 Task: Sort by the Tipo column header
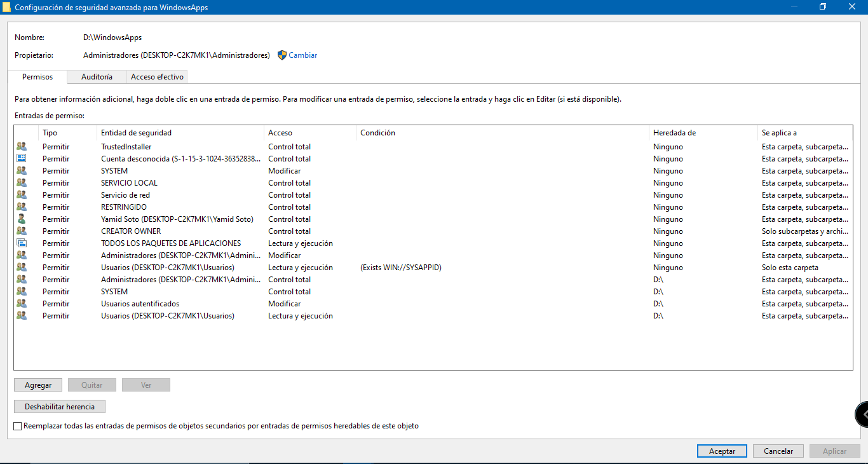[67, 133]
